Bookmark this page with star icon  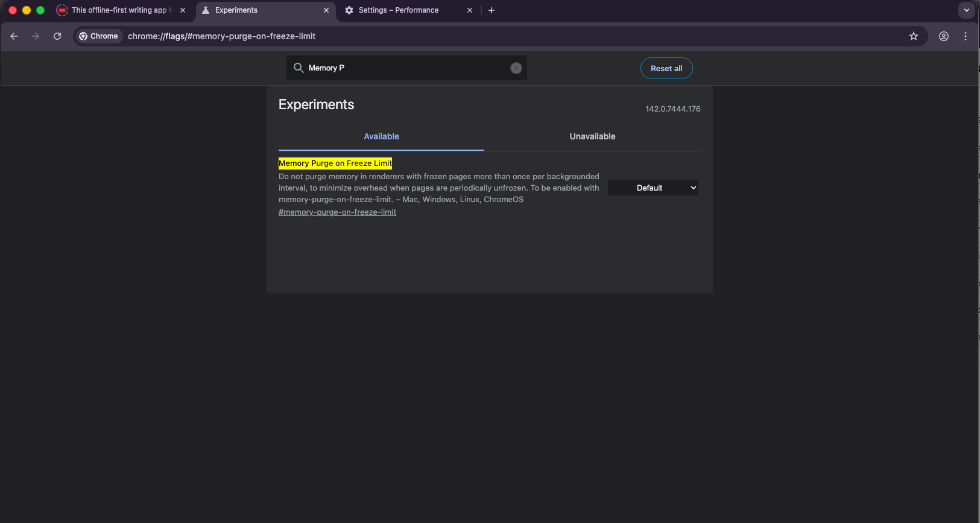click(914, 36)
